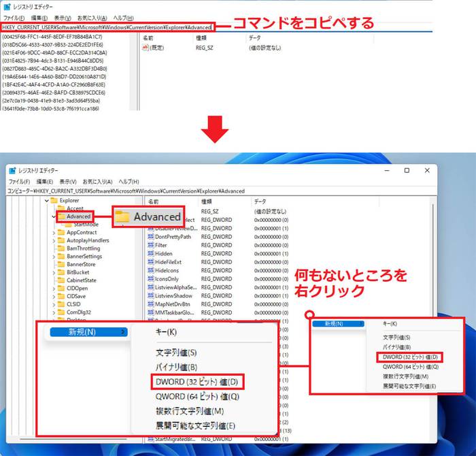Choose キー(K) in the small context menu
The height and width of the screenshot is (456, 476).
390,324
